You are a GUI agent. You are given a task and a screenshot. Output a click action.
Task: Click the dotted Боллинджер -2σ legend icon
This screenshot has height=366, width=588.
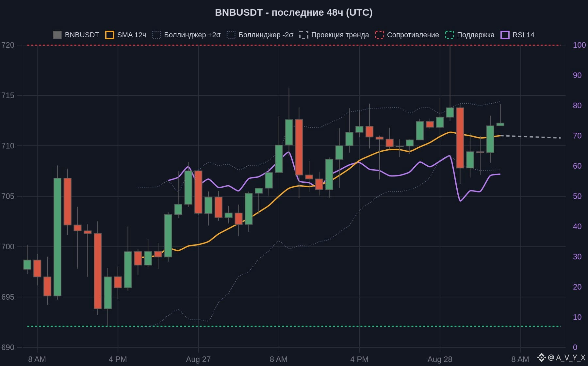(231, 35)
